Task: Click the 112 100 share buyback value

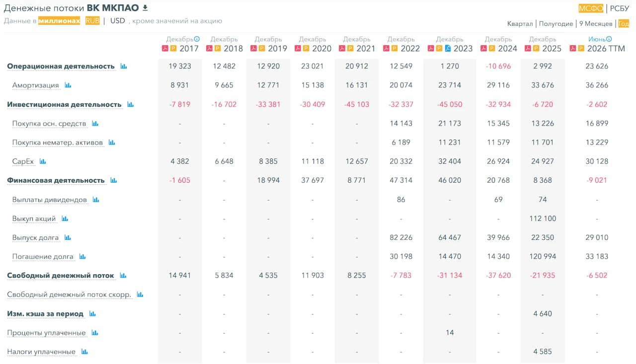Action: (543, 218)
